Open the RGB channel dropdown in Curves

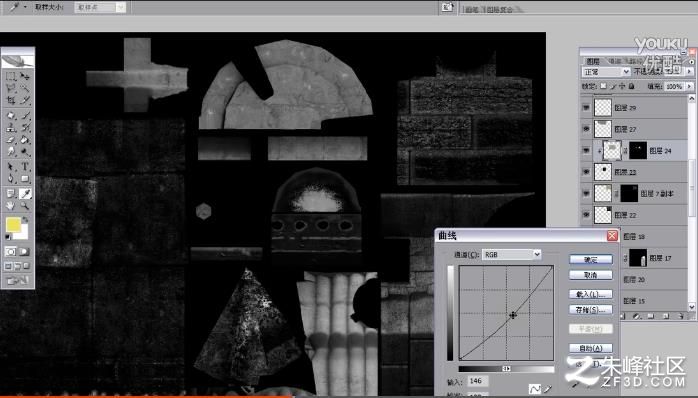pos(512,254)
